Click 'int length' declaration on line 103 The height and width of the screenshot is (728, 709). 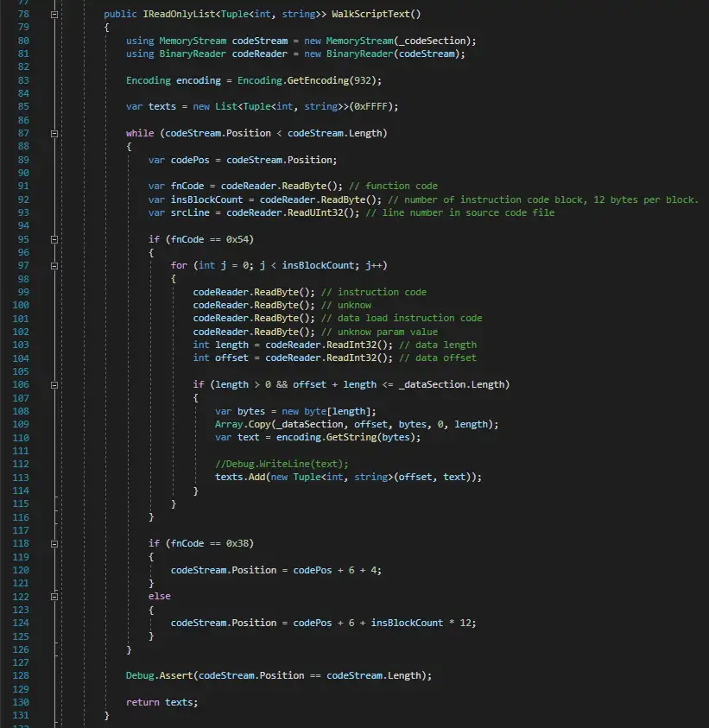tap(220, 345)
